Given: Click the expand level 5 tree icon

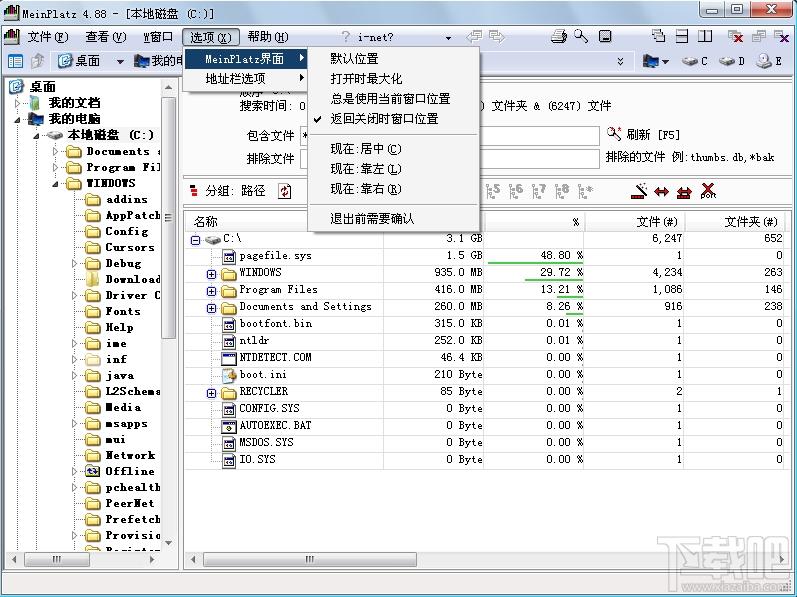Looking at the screenshot, I should tap(493, 191).
